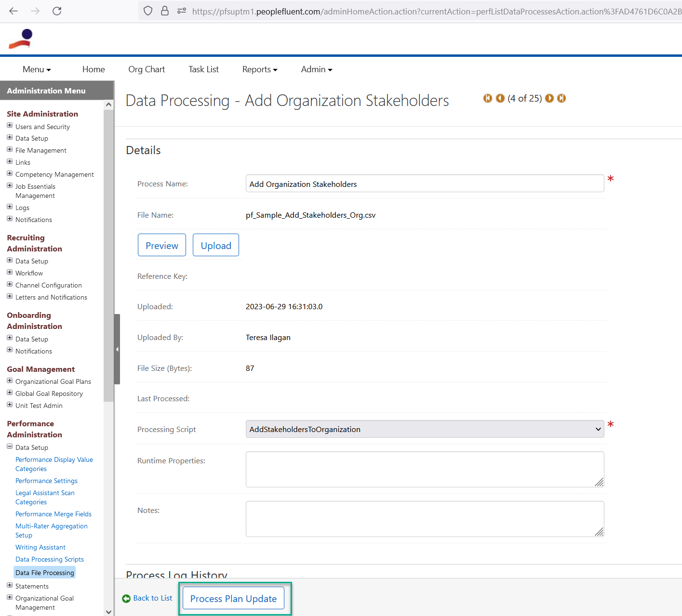This screenshot has height=616, width=682.
Task: Click the Upload button
Action: 216,245
